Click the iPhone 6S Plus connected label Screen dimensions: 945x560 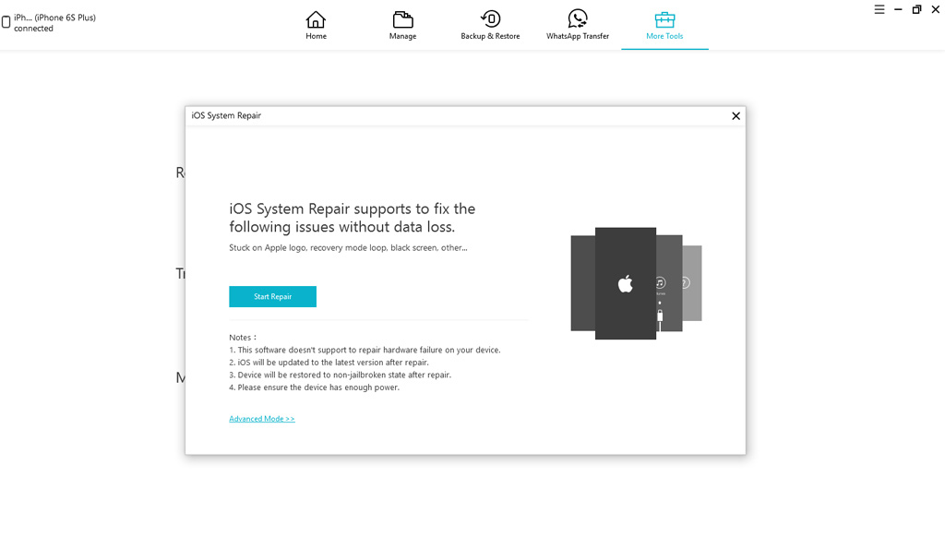pos(54,23)
